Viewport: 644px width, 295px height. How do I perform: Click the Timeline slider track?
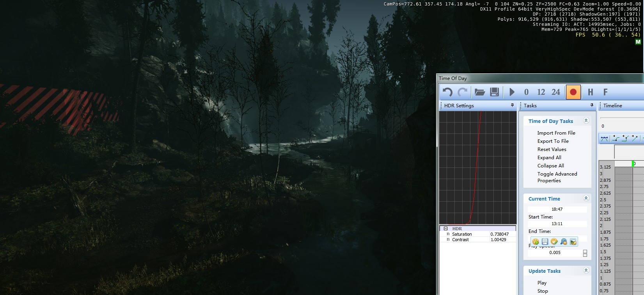622,118
